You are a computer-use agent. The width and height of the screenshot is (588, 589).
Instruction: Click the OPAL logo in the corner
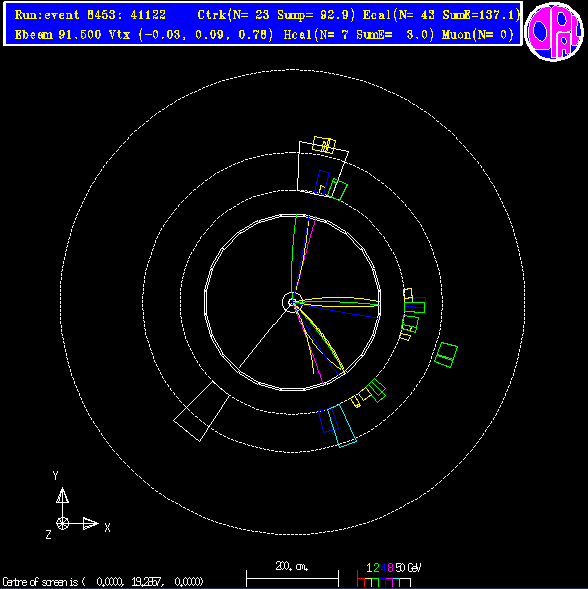(554, 31)
